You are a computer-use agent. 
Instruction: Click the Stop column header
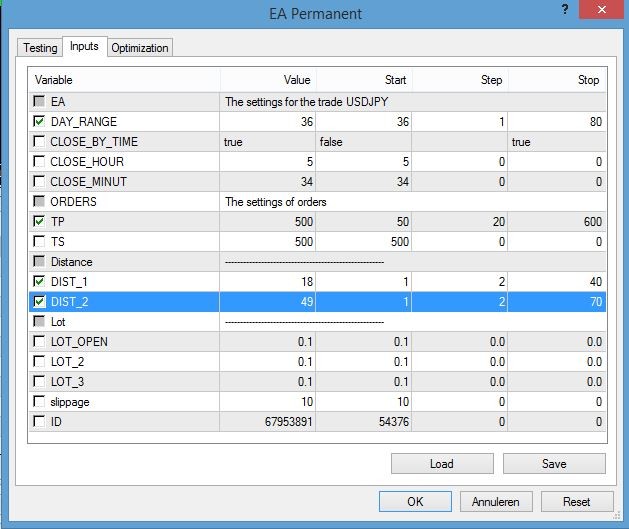(x=557, y=80)
